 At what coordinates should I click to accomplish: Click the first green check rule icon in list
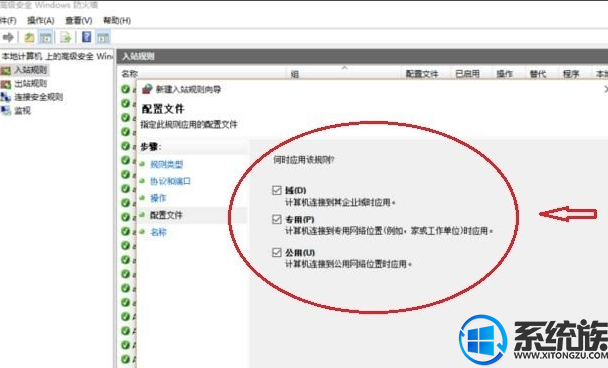pyautogui.click(x=125, y=89)
